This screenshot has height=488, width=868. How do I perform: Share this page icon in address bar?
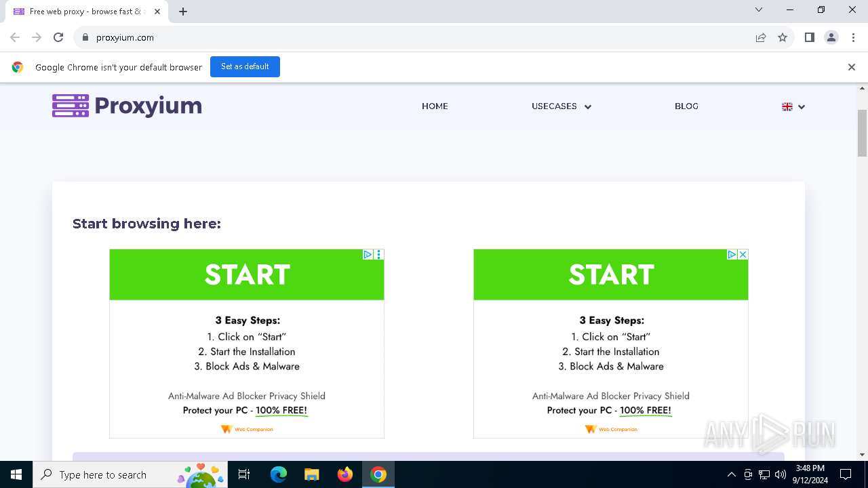(x=761, y=37)
